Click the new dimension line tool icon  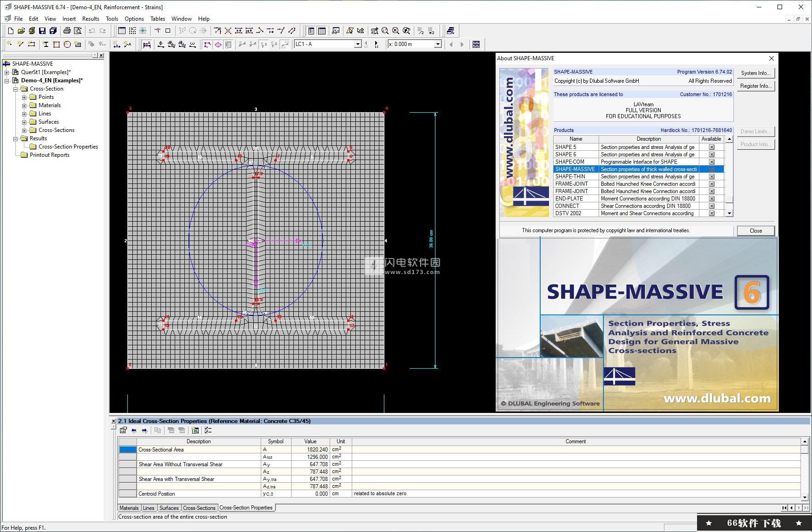(117, 44)
